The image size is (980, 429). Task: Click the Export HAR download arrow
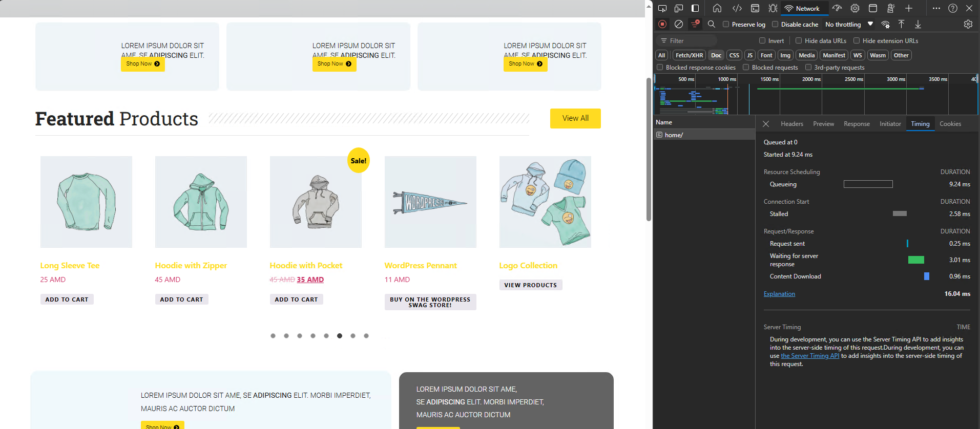tap(918, 24)
